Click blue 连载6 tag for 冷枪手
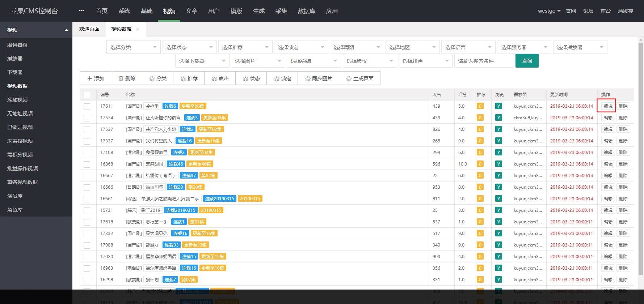 (x=170, y=106)
